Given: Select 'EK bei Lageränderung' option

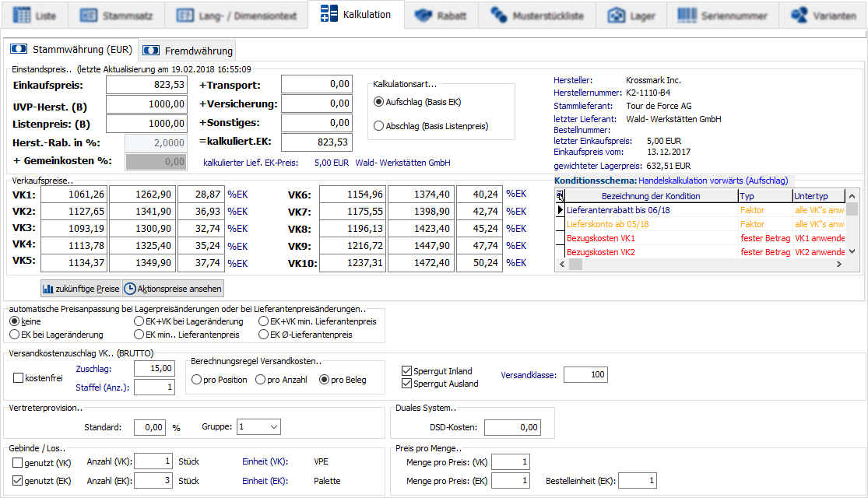Looking at the screenshot, I should click(x=14, y=335).
